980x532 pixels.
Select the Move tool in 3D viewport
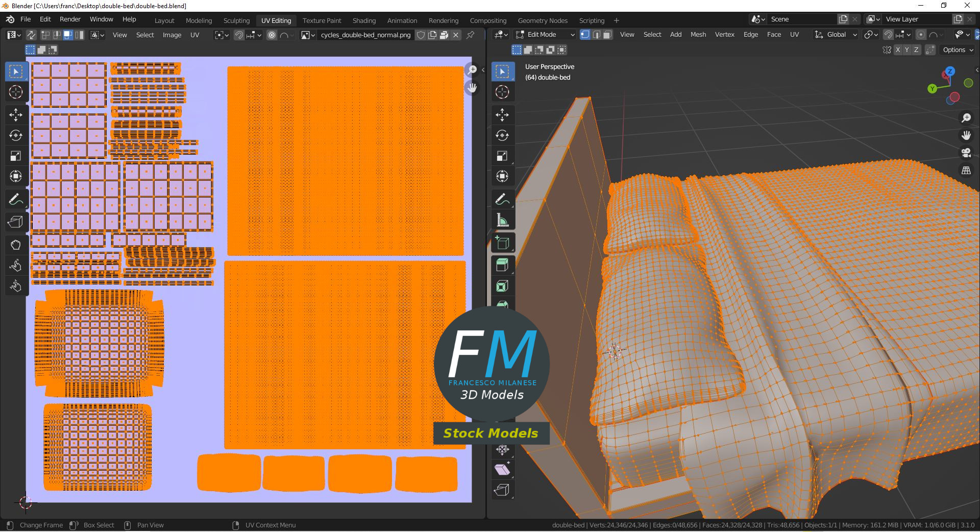click(x=502, y=115)
